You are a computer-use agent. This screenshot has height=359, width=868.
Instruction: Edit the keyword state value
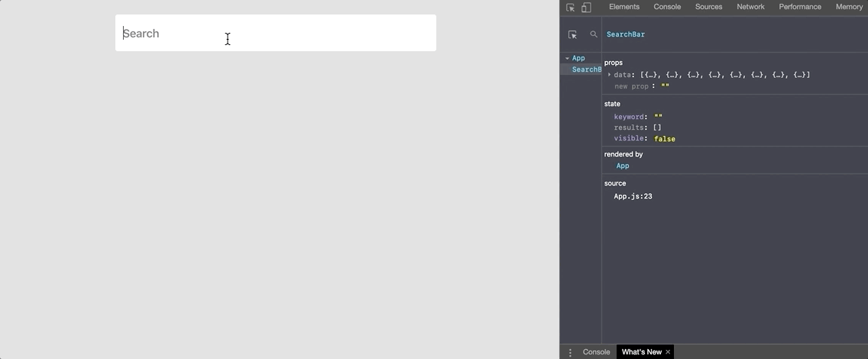click(658, 117)
